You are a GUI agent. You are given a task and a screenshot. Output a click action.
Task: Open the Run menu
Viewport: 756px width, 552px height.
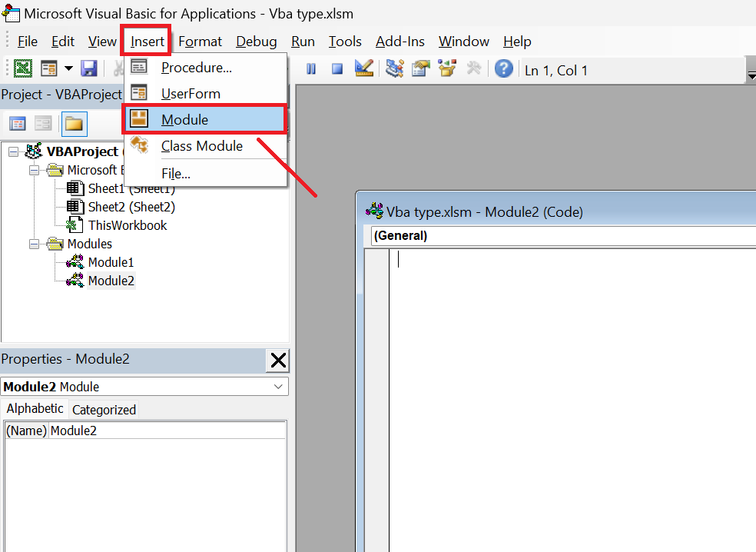[x=303, y=42]
